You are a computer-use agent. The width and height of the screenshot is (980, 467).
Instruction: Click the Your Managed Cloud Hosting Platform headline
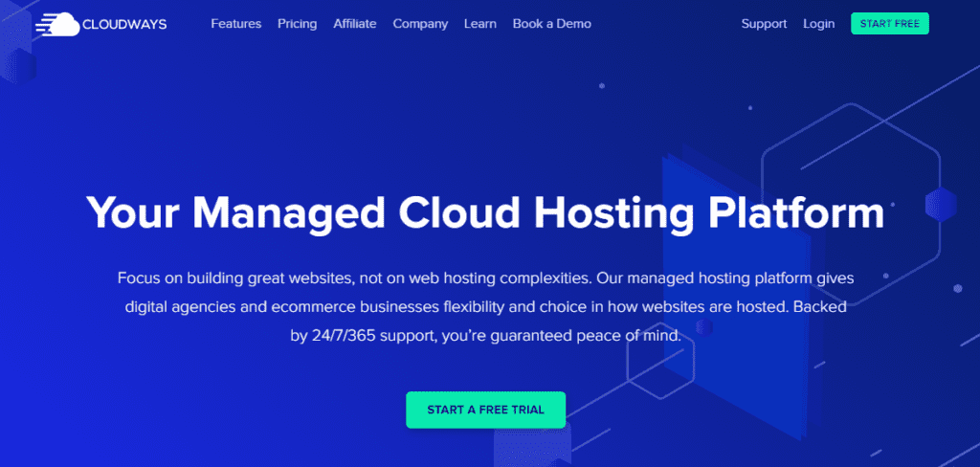485,213
